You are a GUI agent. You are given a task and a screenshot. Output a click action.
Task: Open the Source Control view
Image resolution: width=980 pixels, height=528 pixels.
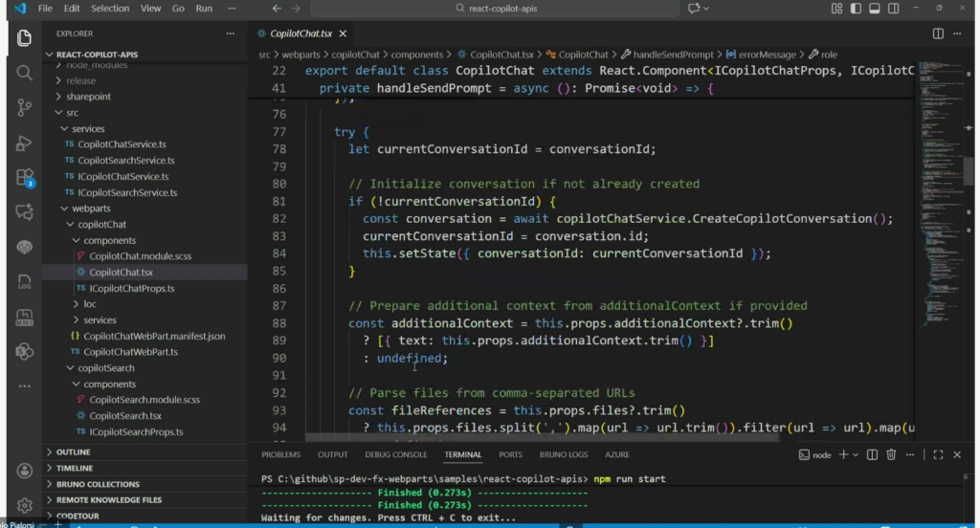pyautogui.click(x=25, y=107)
